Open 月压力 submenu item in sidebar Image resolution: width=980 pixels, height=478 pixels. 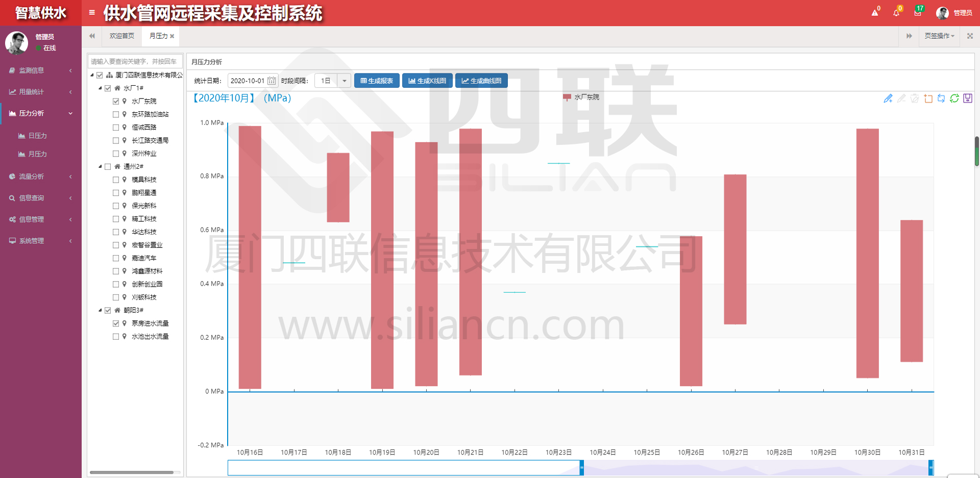coord(37,154)
